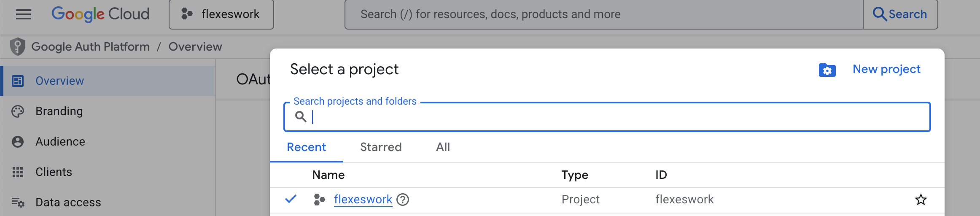Viewport: 980px width, 216px height.
Task: Focus the Search projects and folders field
Action: pyautogui.click(x=607, y=117)
